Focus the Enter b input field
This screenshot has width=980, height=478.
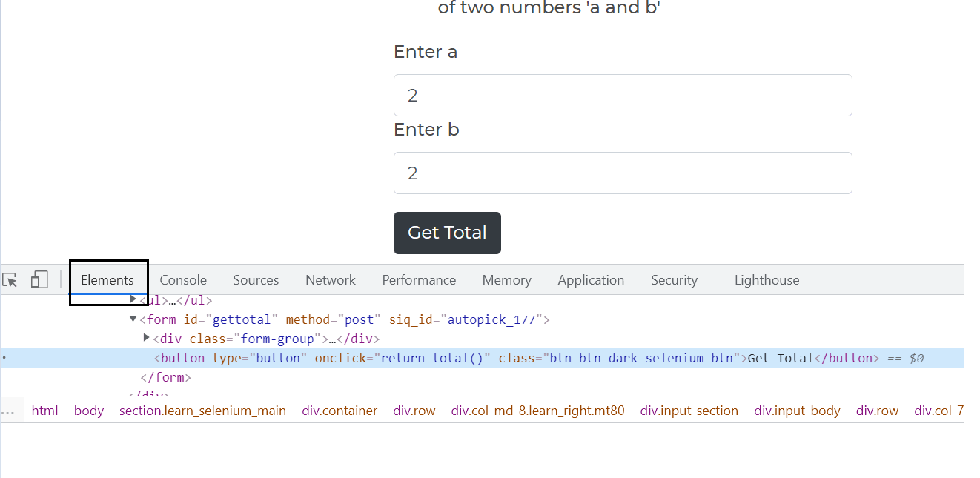pos(623,173)
